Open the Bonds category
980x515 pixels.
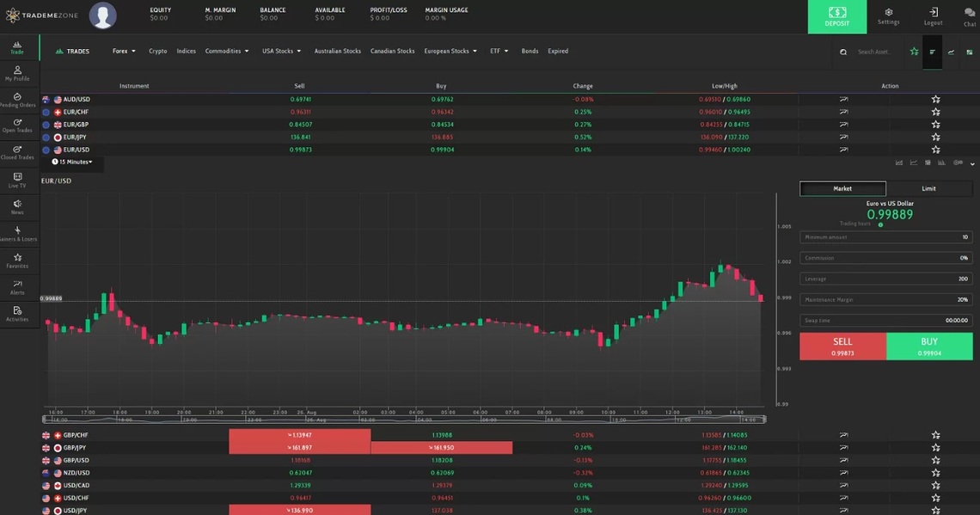(530, 52)
